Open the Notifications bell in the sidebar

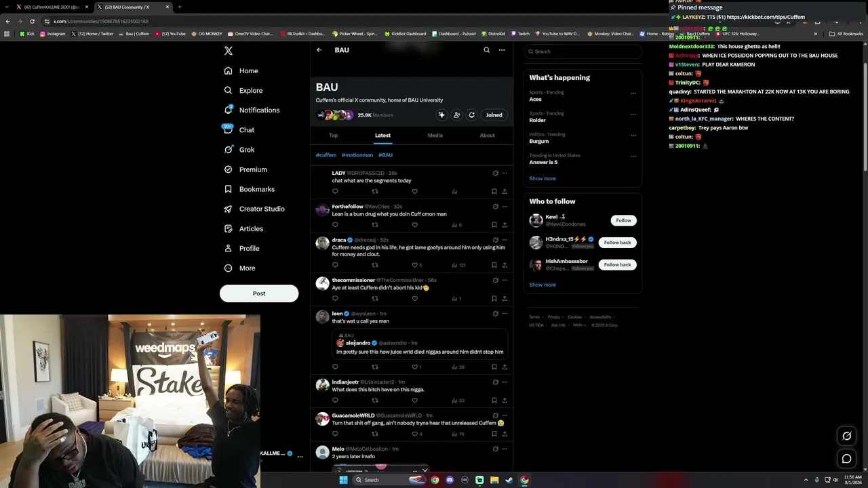point(229,110)
